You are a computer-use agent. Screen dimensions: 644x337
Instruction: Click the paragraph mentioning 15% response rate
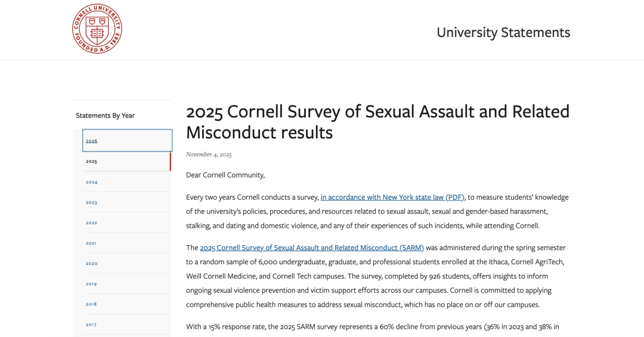373,327
